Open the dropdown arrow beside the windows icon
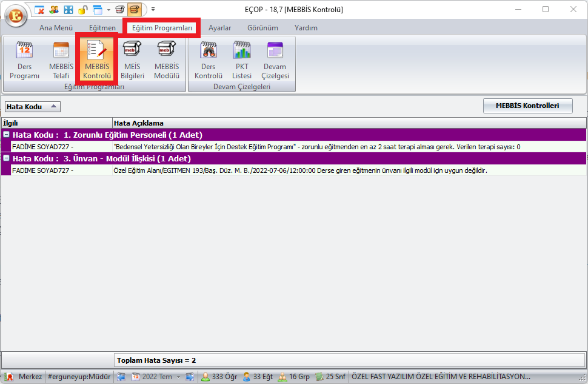This screenshot has width=588, height=384. (109, 10)
